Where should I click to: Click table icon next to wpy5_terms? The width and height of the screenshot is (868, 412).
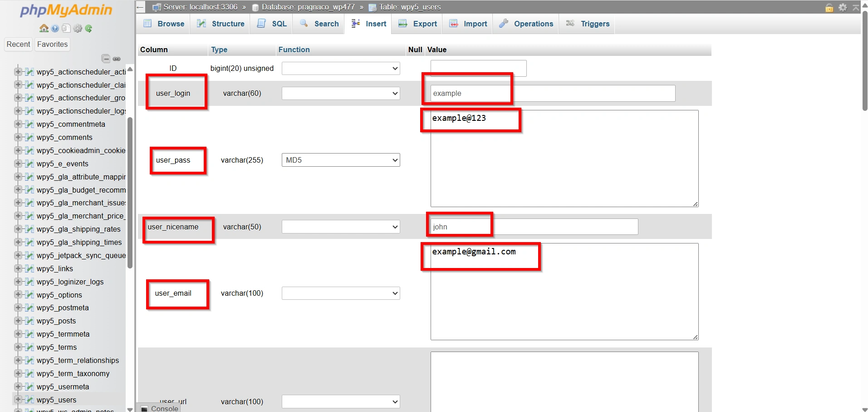click(29, 347)
